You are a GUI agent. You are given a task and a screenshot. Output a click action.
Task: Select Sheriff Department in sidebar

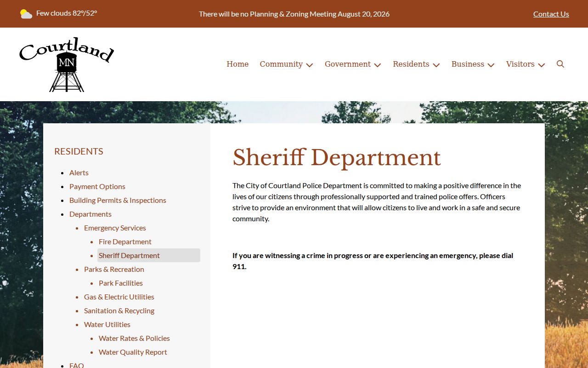click(x=149, y=255)
